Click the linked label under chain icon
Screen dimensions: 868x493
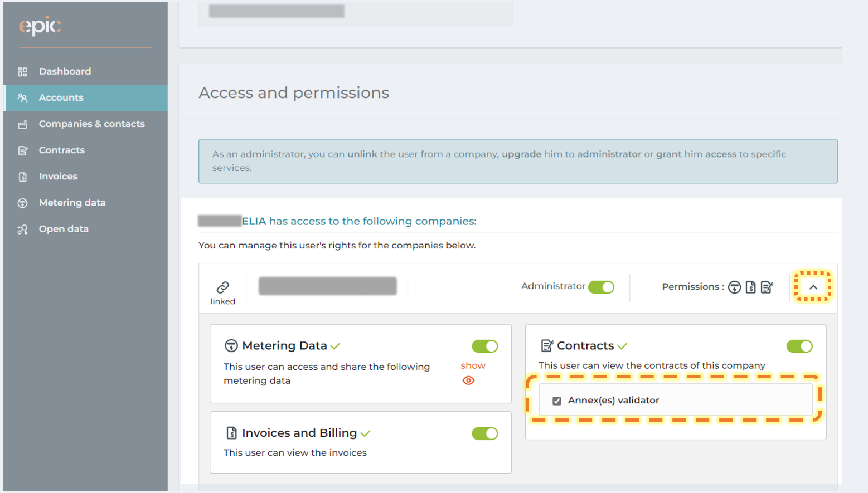[222, 301]
